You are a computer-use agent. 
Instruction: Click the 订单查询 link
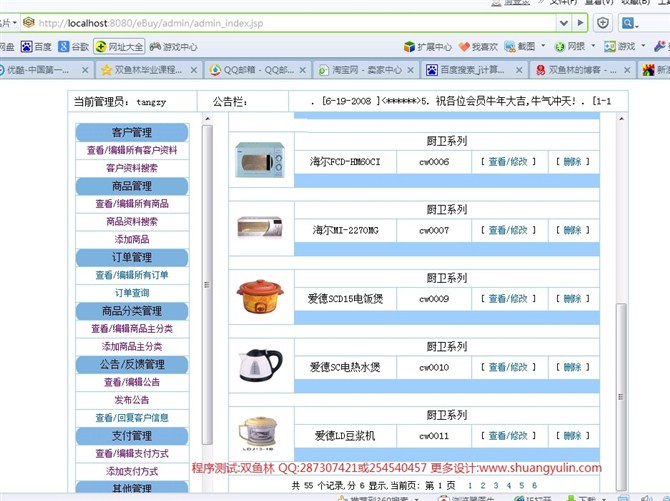click(x=132, y=293)
